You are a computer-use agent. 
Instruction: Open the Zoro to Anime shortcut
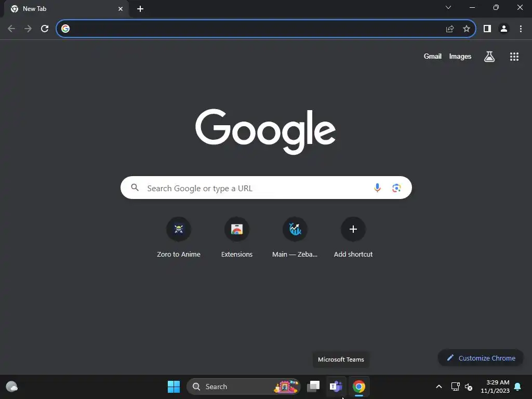tap(179, 237)
